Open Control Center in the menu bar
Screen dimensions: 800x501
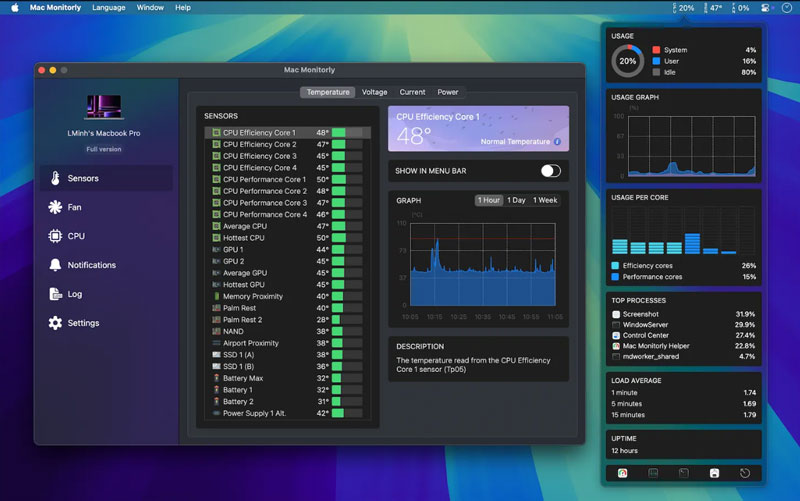pyautogui.click(x=765, y=8)
